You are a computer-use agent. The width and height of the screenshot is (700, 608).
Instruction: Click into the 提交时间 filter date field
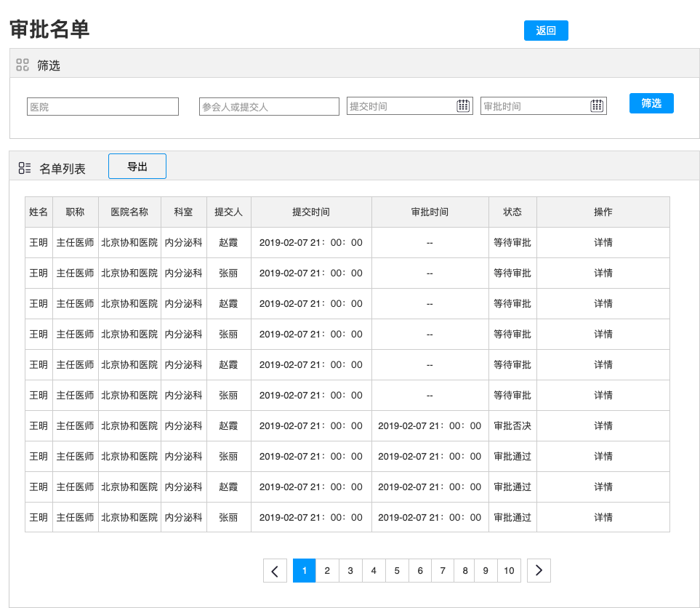click(x=410, y=106)
